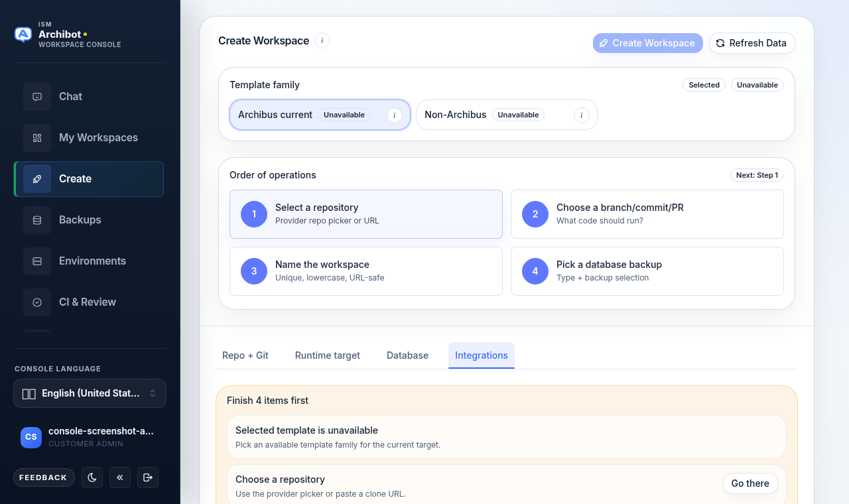Screen dimensions: 849x504
Task: Click the Next: Step 1 badge
Action: 757,175
